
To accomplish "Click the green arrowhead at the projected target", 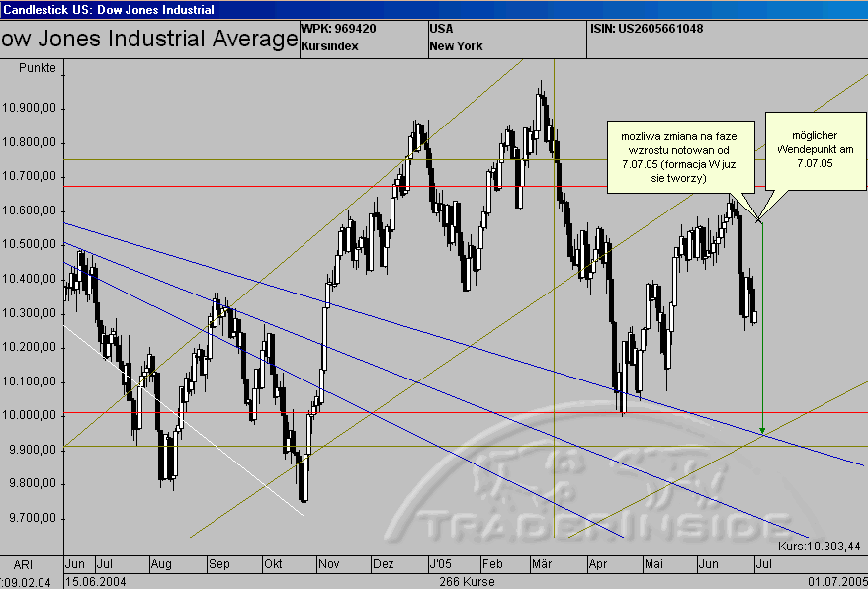I will 762,431.
